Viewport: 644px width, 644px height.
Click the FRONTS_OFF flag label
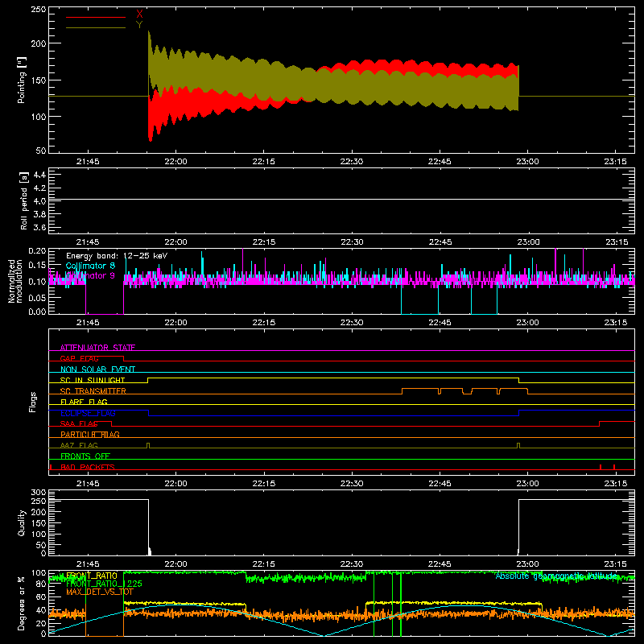(85, 456)
